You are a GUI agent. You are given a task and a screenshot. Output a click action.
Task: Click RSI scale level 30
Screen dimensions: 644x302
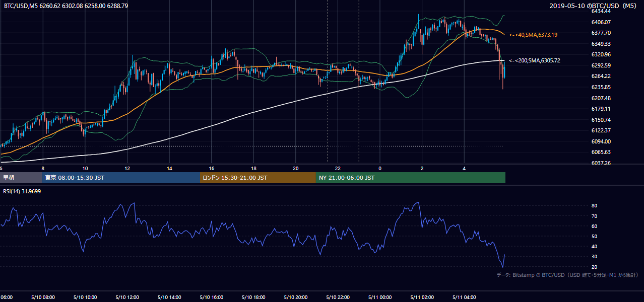(x=595, y=257)
